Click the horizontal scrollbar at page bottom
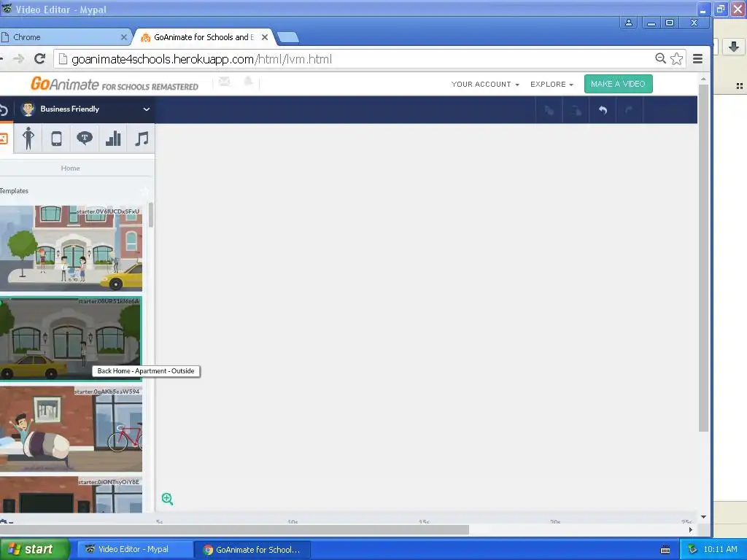The image size is (747, 560). coord(234,529)
